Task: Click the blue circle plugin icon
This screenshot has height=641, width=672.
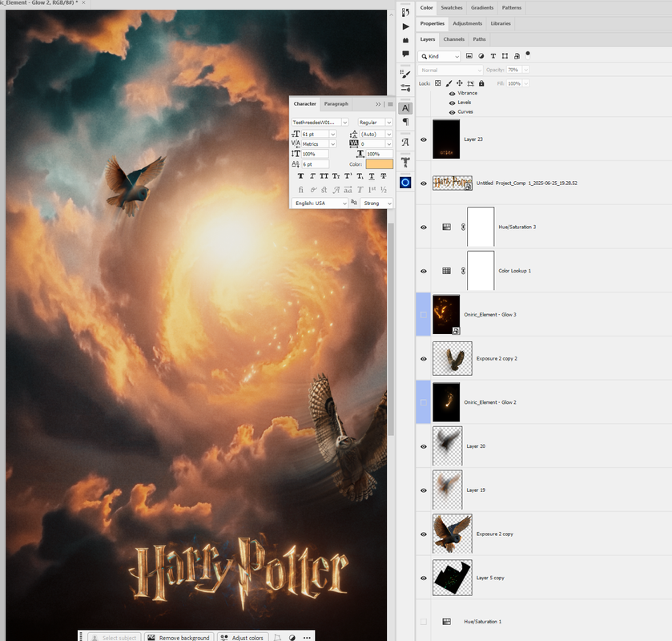Action: click(x=405, y=183)
